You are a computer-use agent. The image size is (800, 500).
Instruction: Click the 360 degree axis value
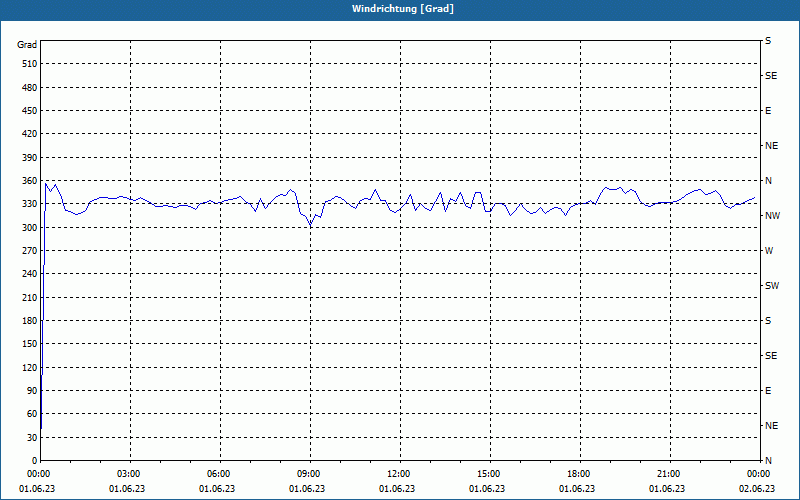(30, 181)
